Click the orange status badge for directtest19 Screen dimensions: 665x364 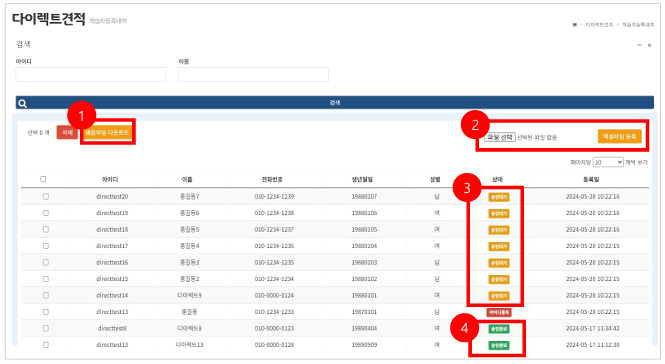tap(499, 213)
